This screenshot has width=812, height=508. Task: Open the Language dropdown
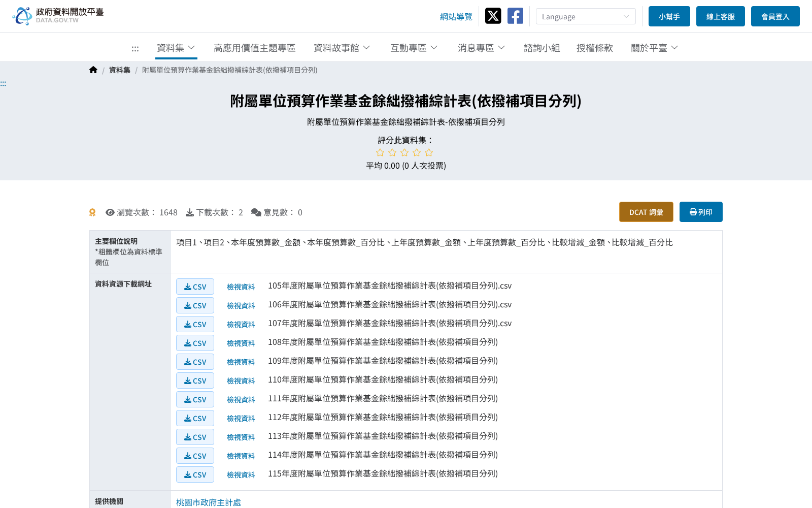click(x=586, y=16)
